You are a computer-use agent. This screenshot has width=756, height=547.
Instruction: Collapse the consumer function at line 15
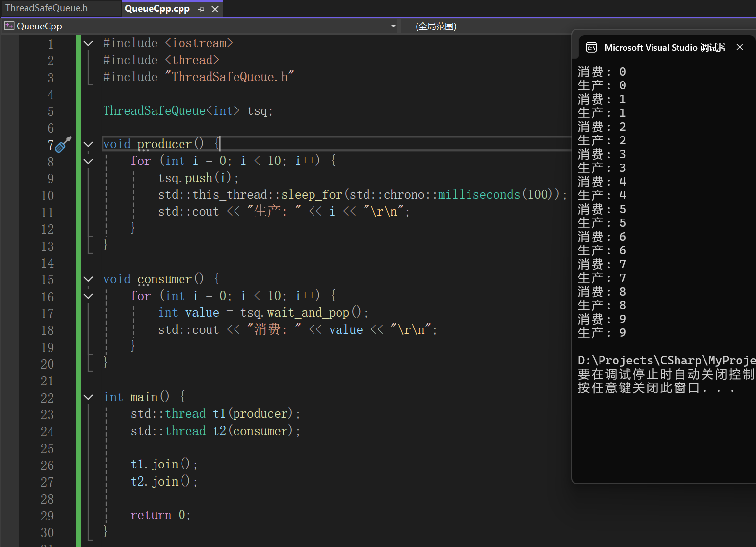[x=88, y=279]
